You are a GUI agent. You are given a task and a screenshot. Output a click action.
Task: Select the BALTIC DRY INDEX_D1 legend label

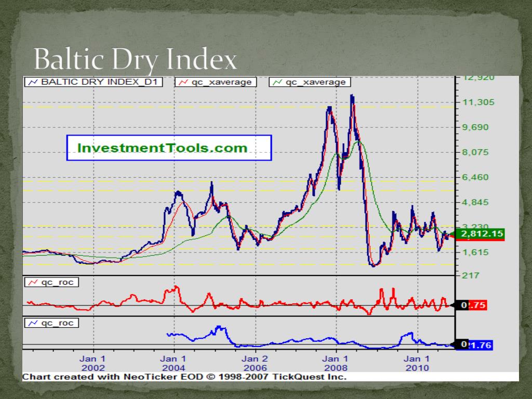click(94, 82)
